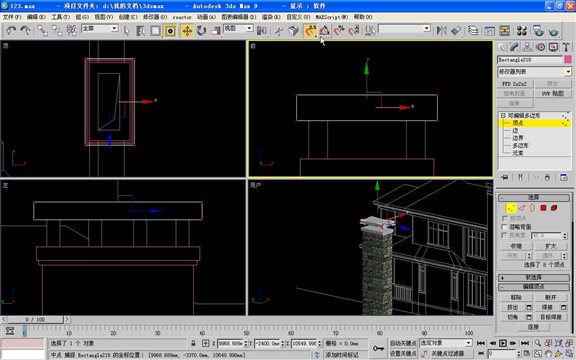
Task: Collapse the Edit Vertices rollout
Action: point(533,287)
